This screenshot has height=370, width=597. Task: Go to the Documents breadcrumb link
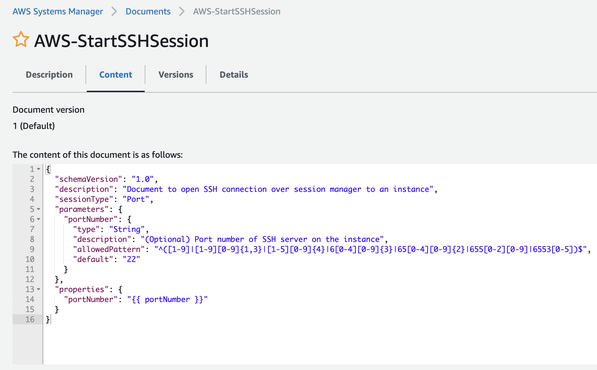148,11
